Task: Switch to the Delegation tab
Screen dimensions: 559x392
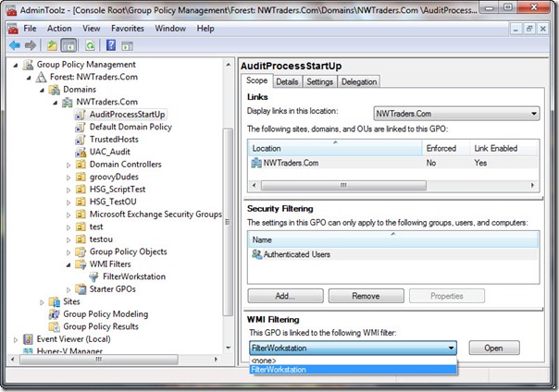Action: [x=358, y=81]
